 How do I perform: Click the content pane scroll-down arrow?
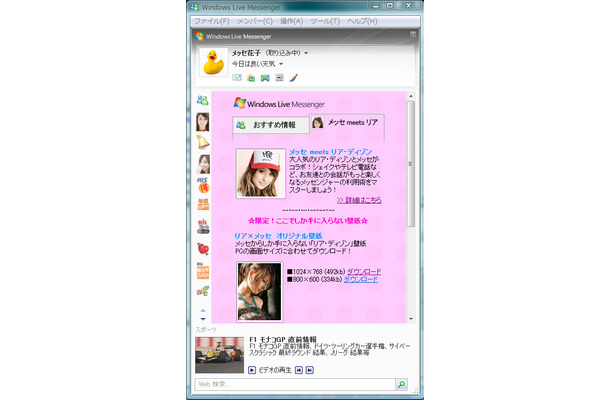point(411,319)
